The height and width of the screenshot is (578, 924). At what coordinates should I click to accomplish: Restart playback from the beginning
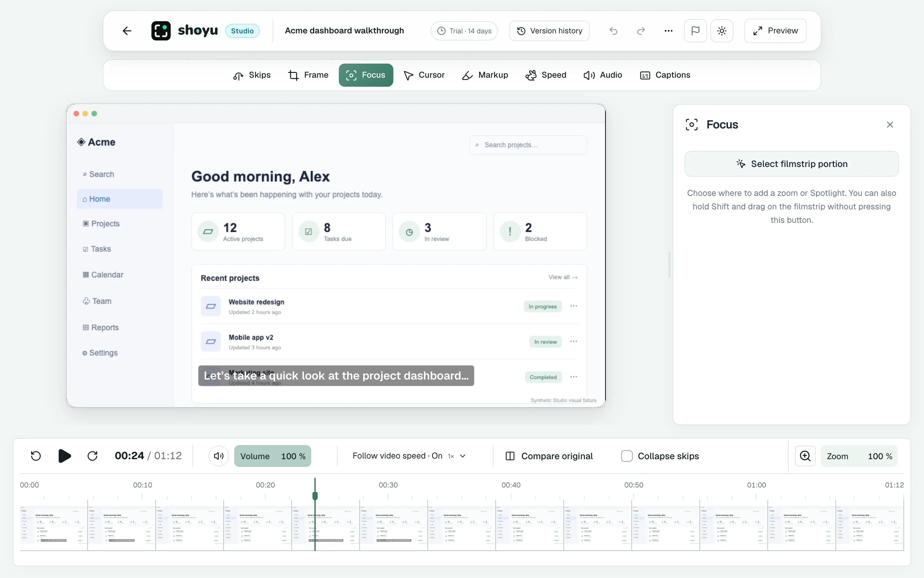36,456
